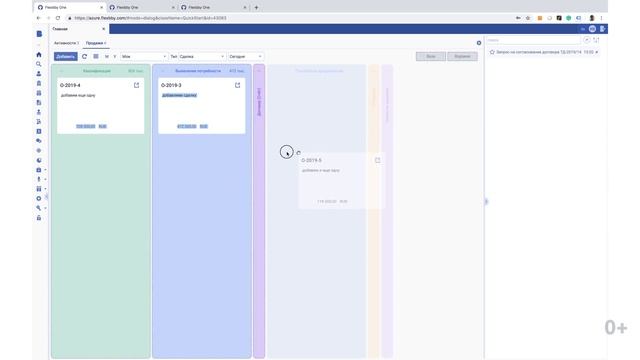Click the browser address bar

286,18
